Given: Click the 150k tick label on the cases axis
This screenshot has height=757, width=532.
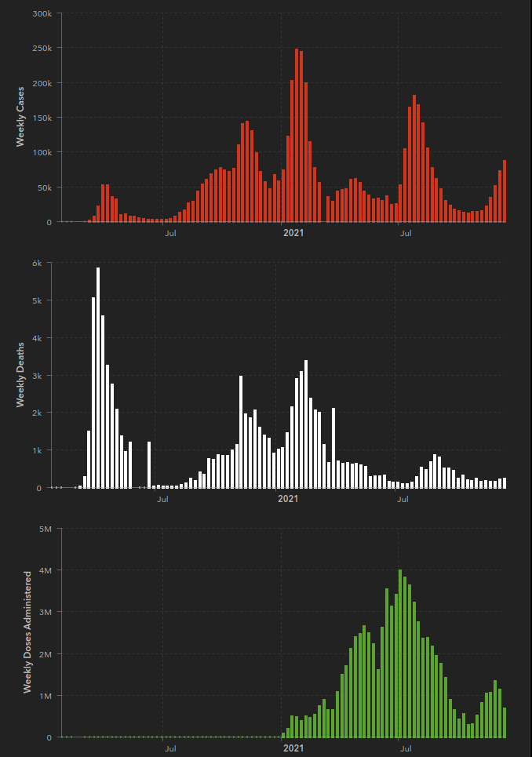Looking at the screenshot, I should click(x=42, y=118).
